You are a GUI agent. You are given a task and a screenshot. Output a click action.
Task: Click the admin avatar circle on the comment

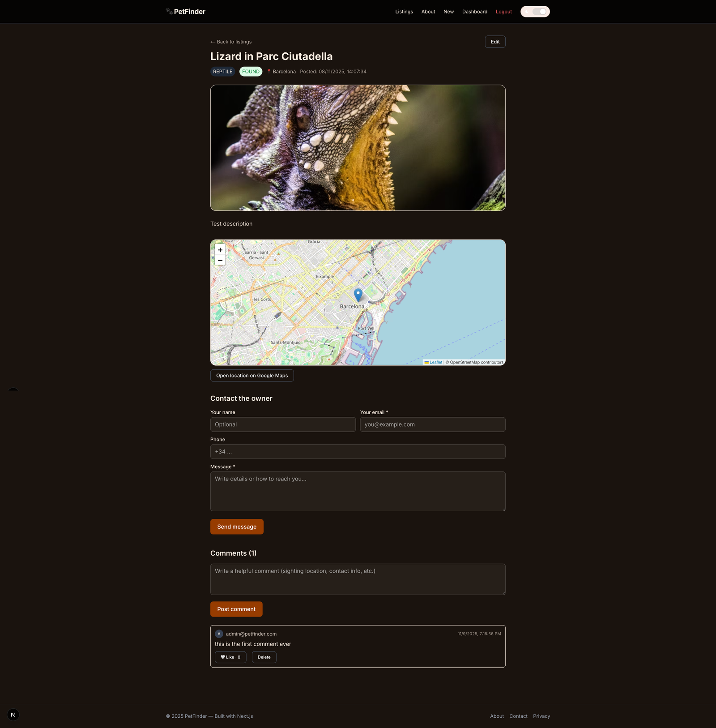click(x=219, y=634)
